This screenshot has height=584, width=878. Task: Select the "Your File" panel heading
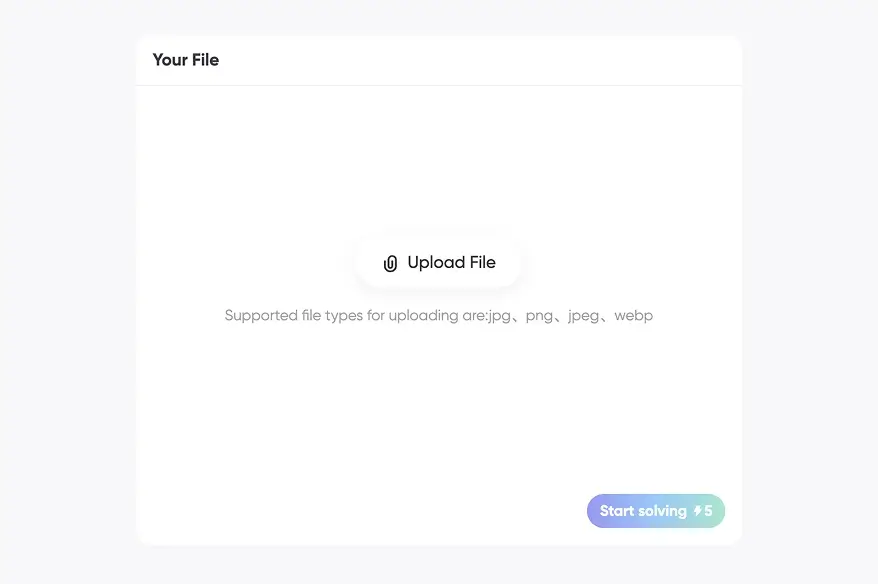pyautogui.click(x=185, y=60)
